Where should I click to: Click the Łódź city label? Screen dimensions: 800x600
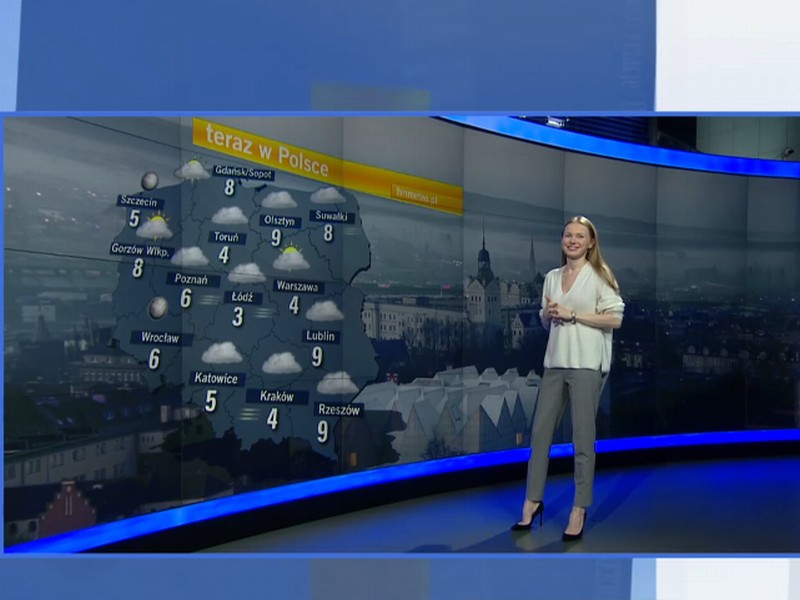point(243,297)
